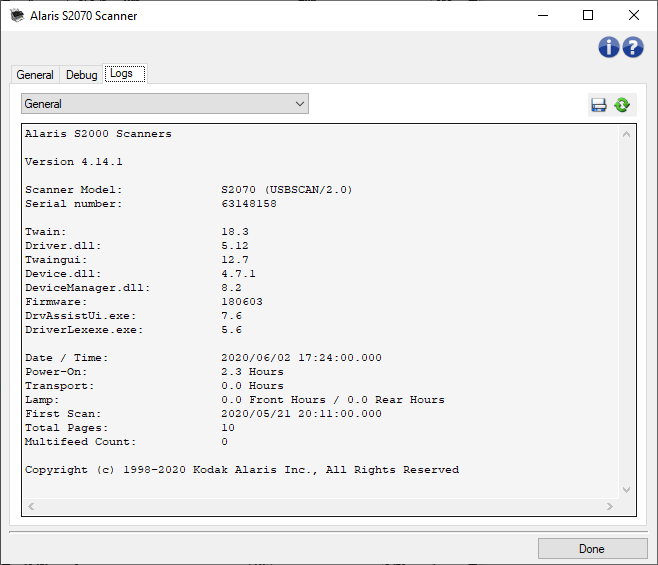Click the DrvAssistUi.exe version '7.6'

(231, 316)
